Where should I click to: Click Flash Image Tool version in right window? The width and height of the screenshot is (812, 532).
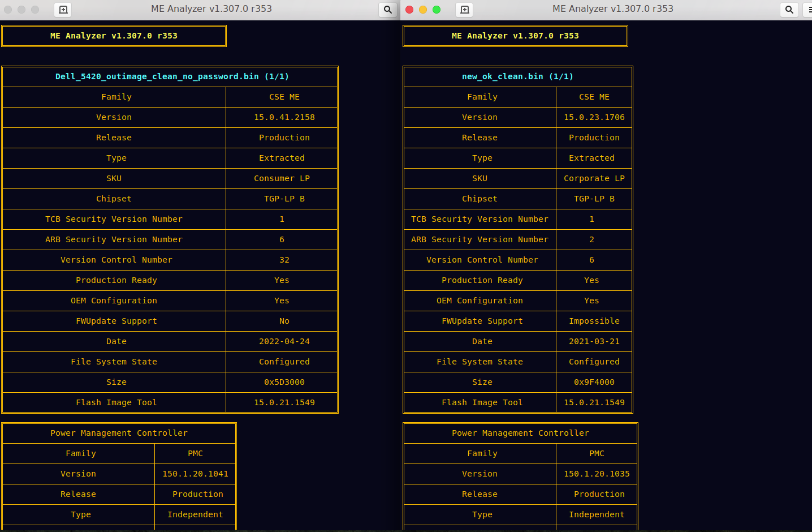pos(594,402)
